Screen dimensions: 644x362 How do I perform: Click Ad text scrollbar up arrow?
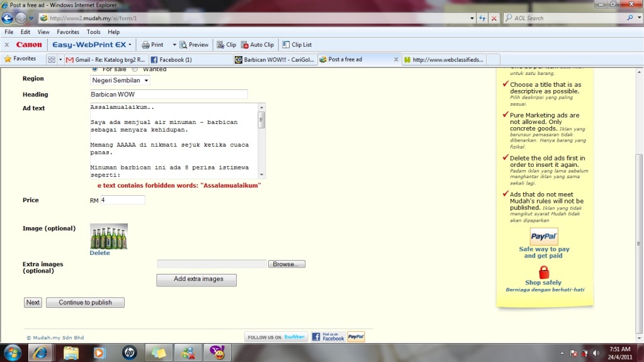tap(262, 107)
